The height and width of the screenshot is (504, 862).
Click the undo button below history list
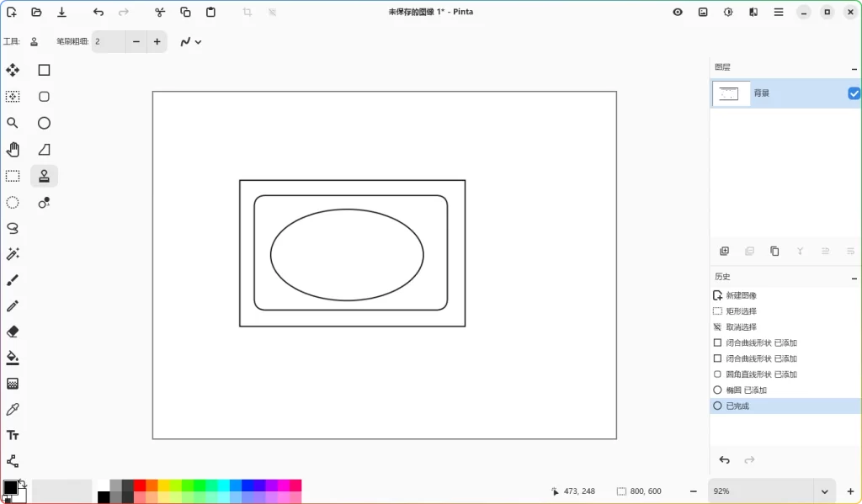coord(724,460)
